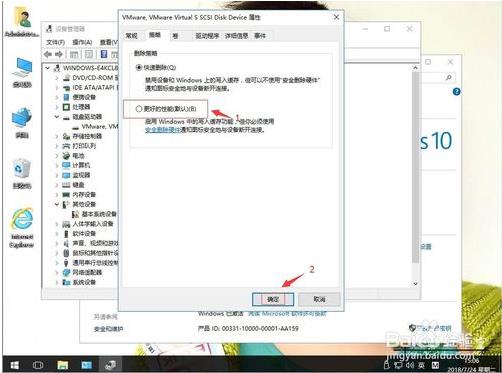Screen dimensions: 502x373
Task: Click the 计算机 category icon
Action: (x=66, y=165)
